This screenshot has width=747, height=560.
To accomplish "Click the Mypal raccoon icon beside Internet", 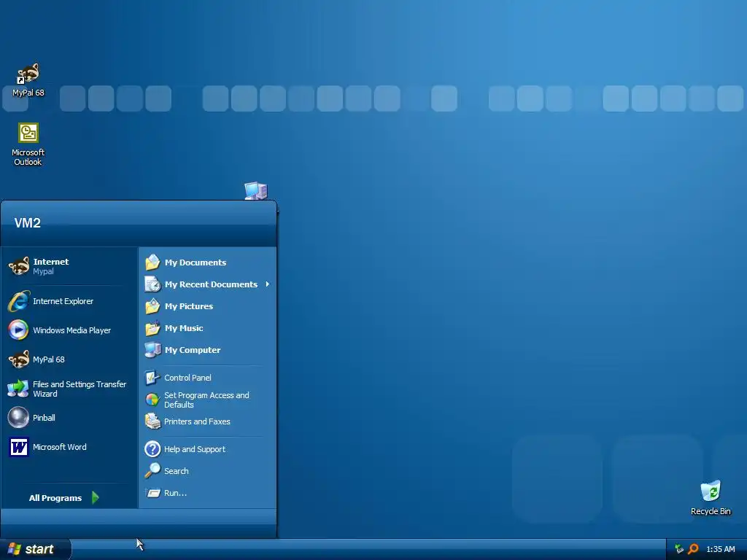I will click(x=19, y=265).
